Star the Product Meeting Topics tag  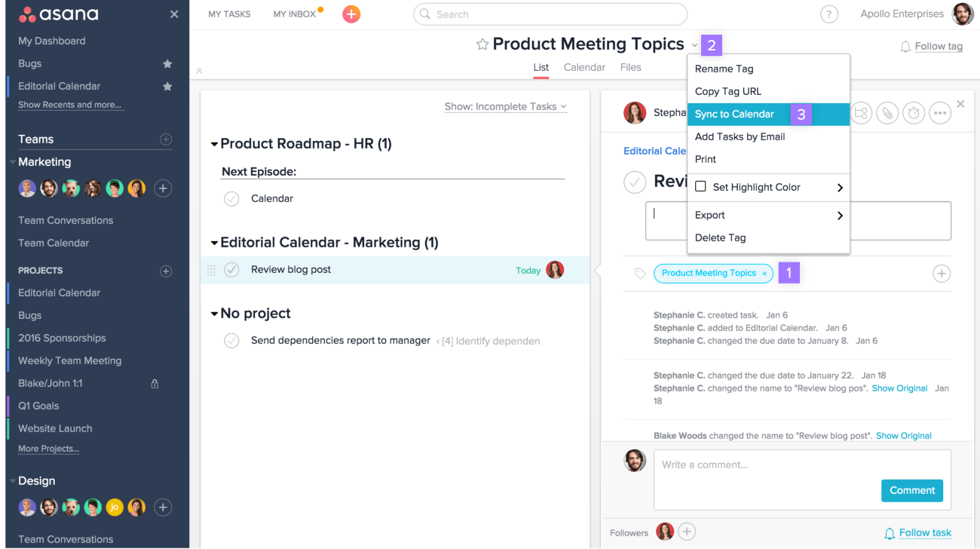[482, 44]
